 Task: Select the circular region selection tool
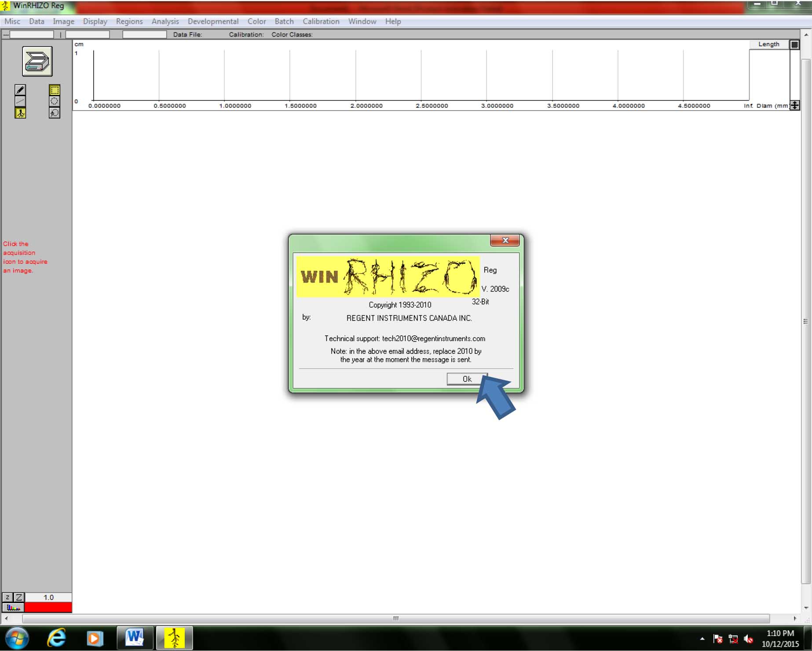pyautogui.click(x=55, y=101)
